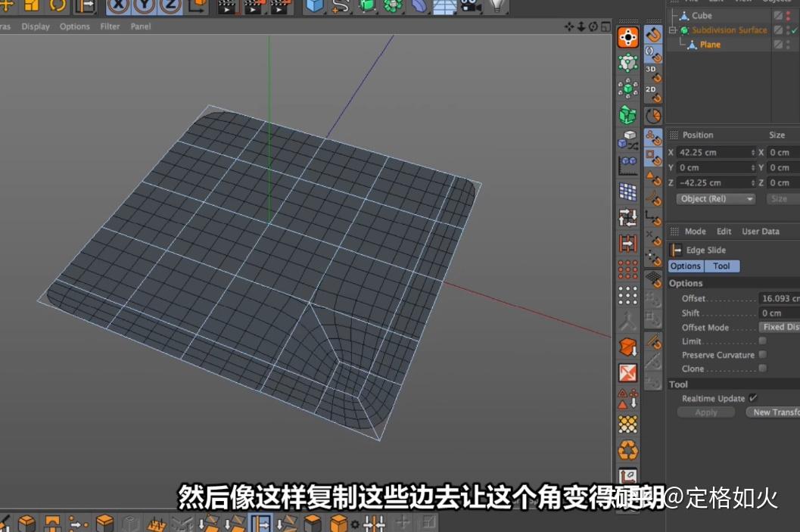Select the highlighted Edge Slide icon in bottom toolbar

click(262, 522)
